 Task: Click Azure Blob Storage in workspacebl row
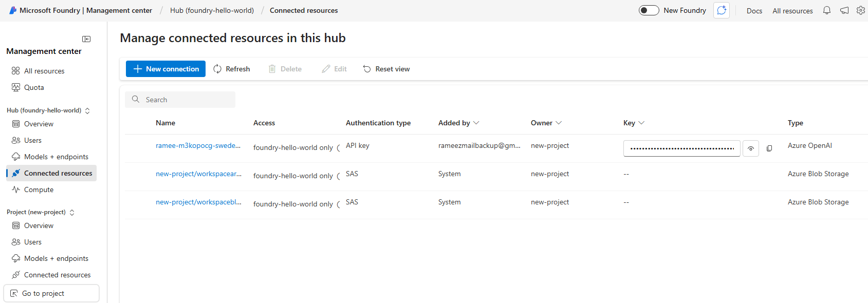click(818, 202)
